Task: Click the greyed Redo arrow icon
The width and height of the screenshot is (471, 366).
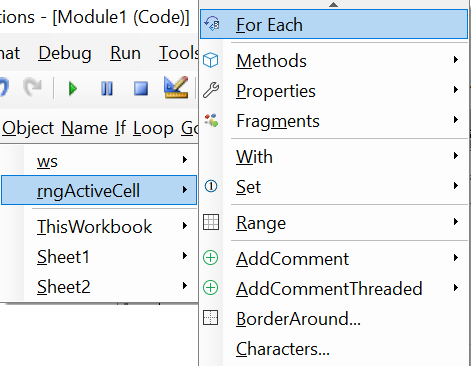Action: click(33, 87)
